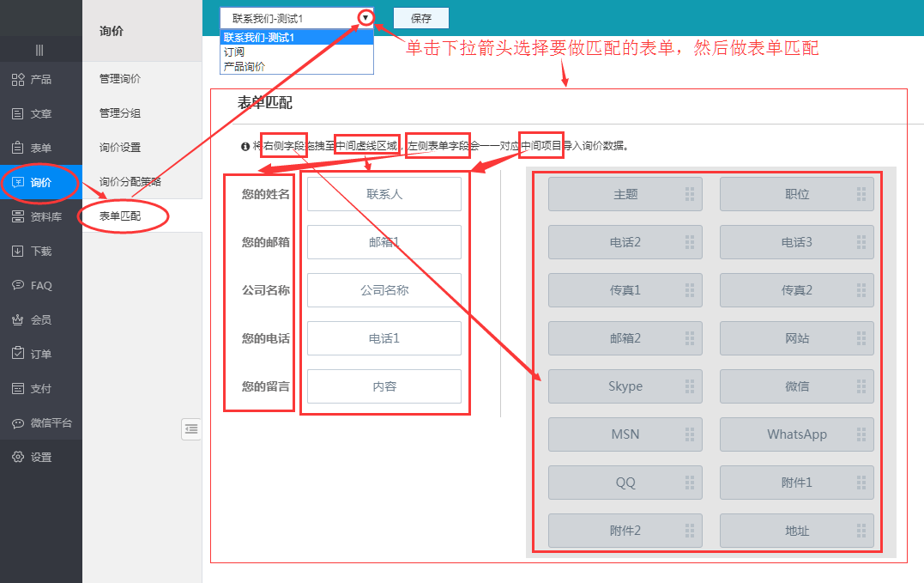Click the WhatsApp field tile
This screenshot has width=924, height=583.
[796, 434]
